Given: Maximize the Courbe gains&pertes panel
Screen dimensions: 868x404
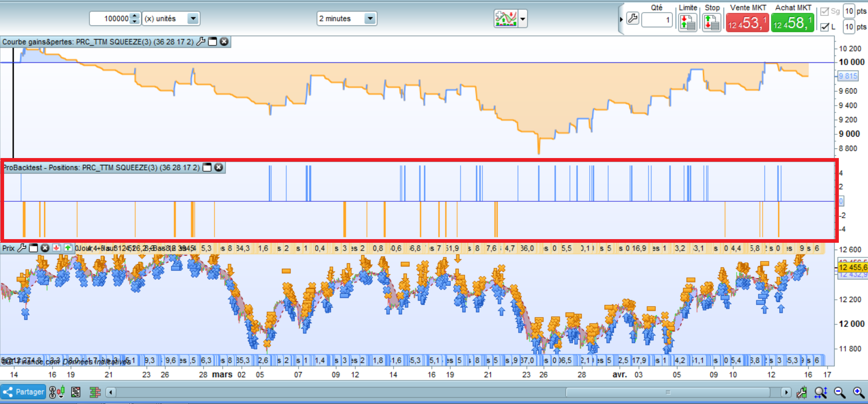Looking at the screenshot, I should [x=212, y=41].
